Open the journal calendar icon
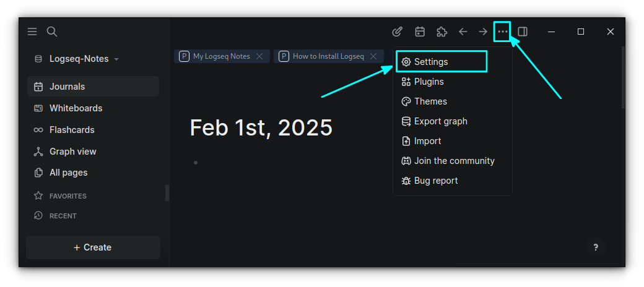 (x=420, y=32)
